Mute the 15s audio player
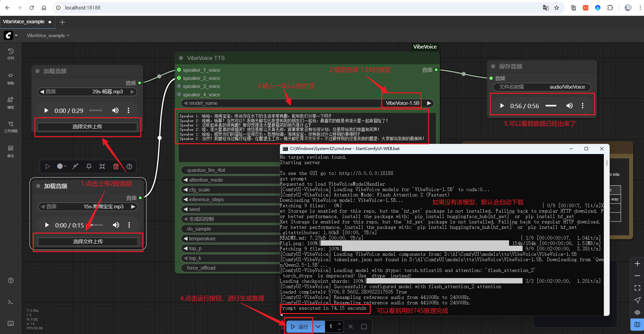Image resolution: width=644 pixels, height=334 pixels. tap(116, 225)
